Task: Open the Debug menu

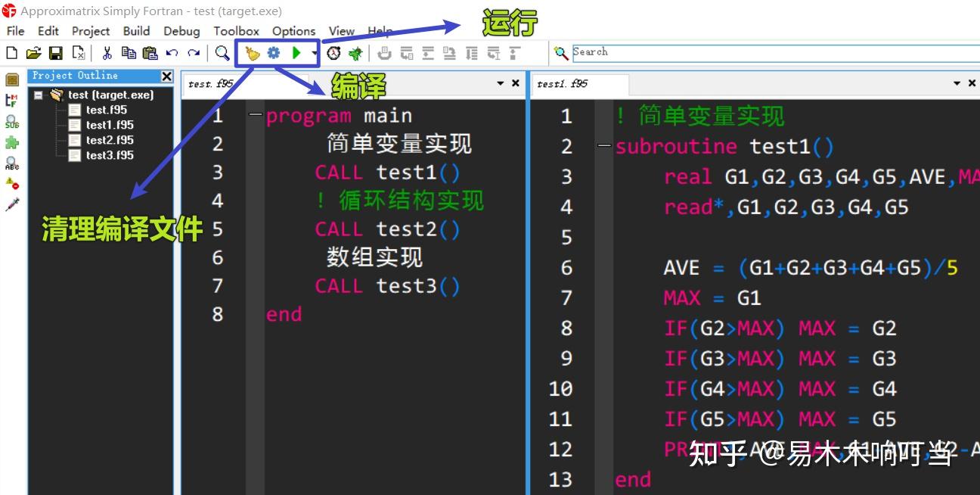Action: (x=181, y=31)
